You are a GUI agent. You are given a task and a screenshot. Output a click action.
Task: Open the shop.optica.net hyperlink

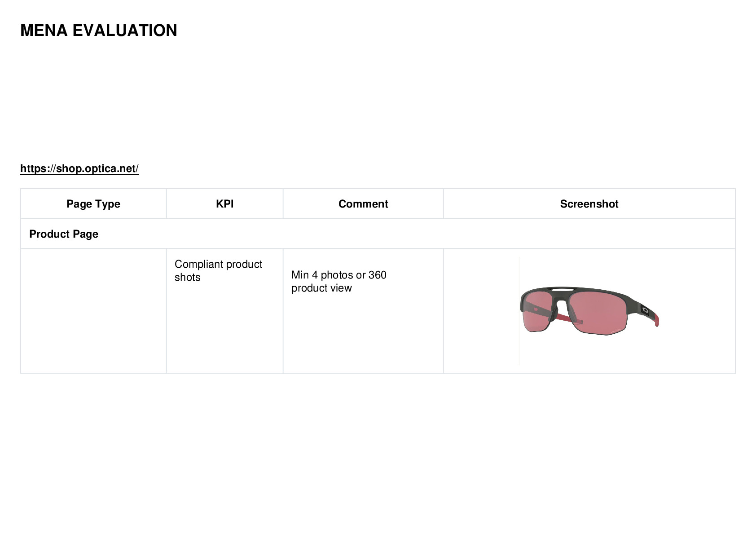(79, 168)
